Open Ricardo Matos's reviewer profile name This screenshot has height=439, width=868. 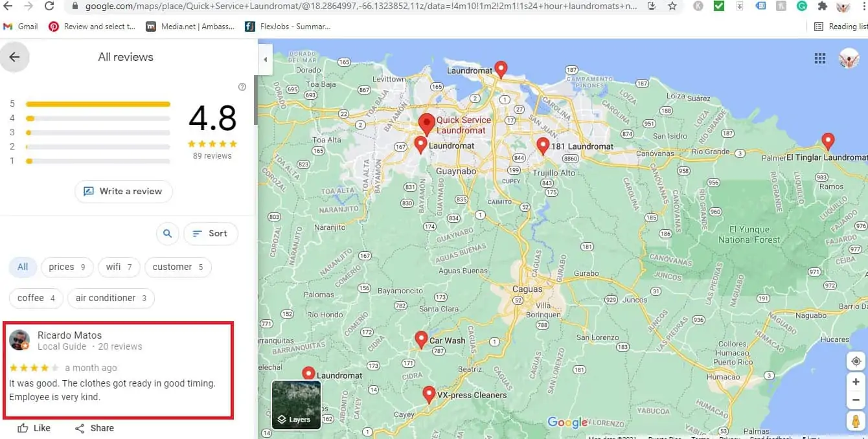click(69, 335)
